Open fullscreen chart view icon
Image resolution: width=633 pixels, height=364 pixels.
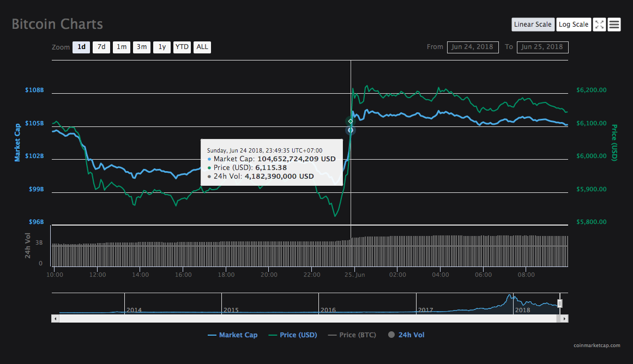(600, 25)
